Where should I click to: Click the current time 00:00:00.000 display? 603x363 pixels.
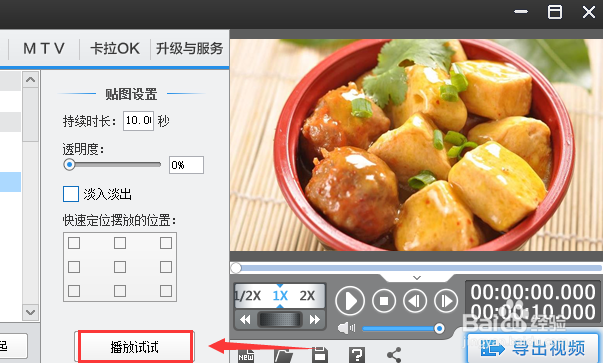point(533,292)
